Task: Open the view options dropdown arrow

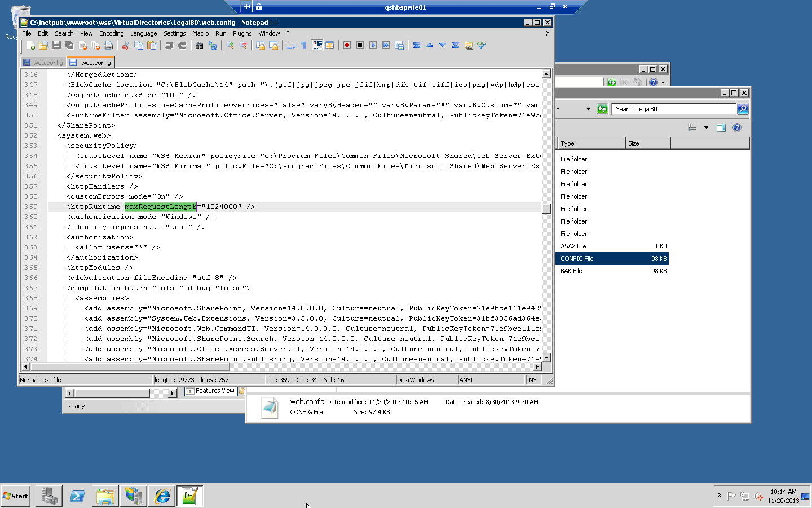Action: click(x=706, y=128)
